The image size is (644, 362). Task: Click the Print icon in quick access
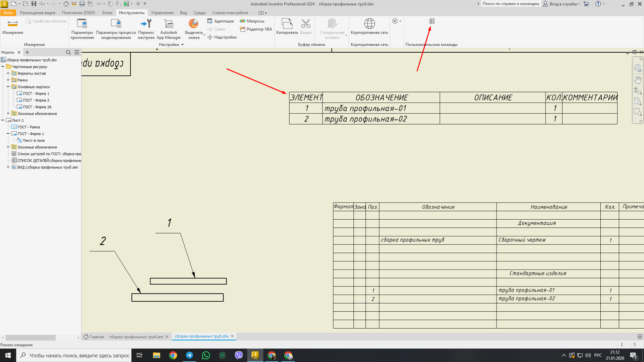[82, 4]
